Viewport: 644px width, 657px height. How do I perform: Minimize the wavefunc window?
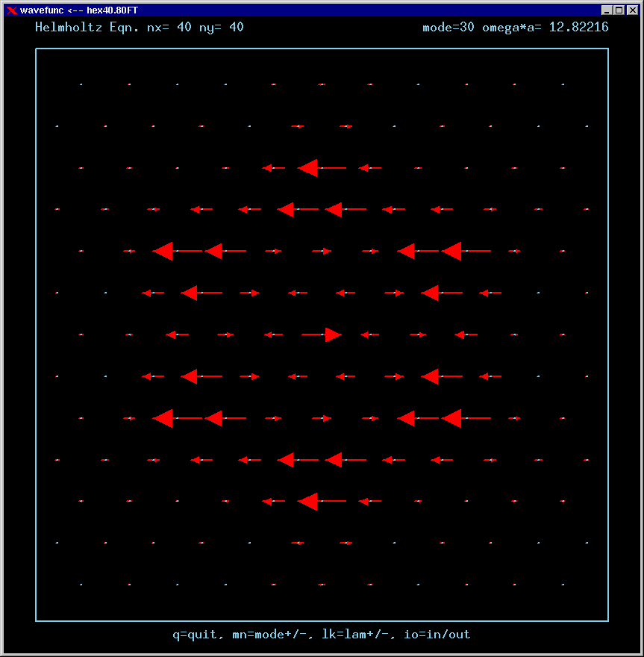coord(607,10)
